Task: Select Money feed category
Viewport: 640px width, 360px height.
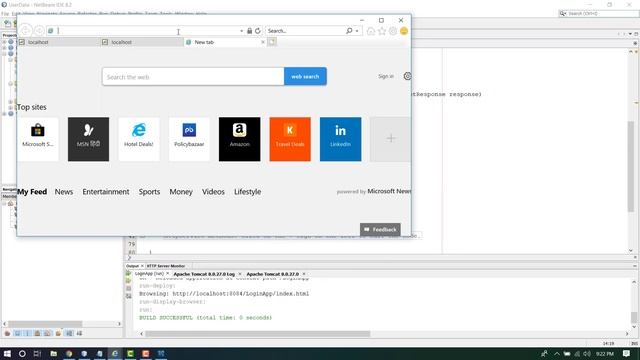Action: [x=181, y=192]
